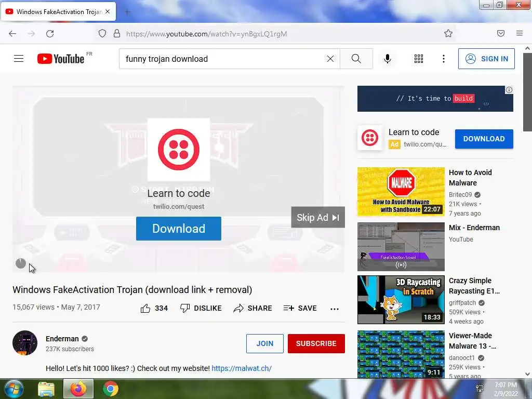Click the Download button in video ad
532x399 pixels.
click(x=179, y=229)
